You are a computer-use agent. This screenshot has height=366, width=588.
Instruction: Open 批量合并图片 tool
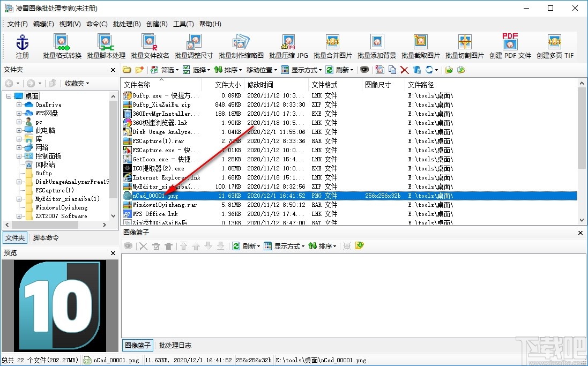pos(333,47)
